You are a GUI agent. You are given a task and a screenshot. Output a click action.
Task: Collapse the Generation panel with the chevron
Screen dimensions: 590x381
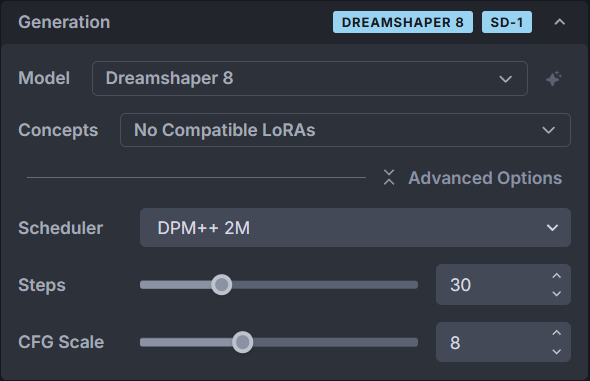pos(560,22)
